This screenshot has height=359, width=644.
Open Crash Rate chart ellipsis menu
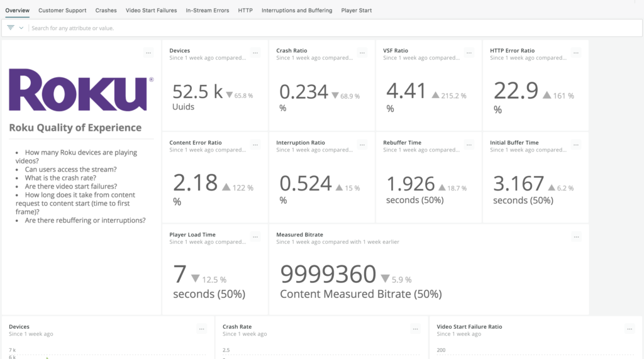click(415, 329)
